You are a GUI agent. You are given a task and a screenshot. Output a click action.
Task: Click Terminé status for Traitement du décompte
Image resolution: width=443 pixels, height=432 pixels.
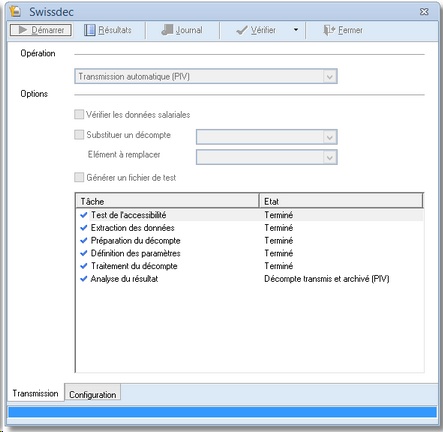click(279, 266)
